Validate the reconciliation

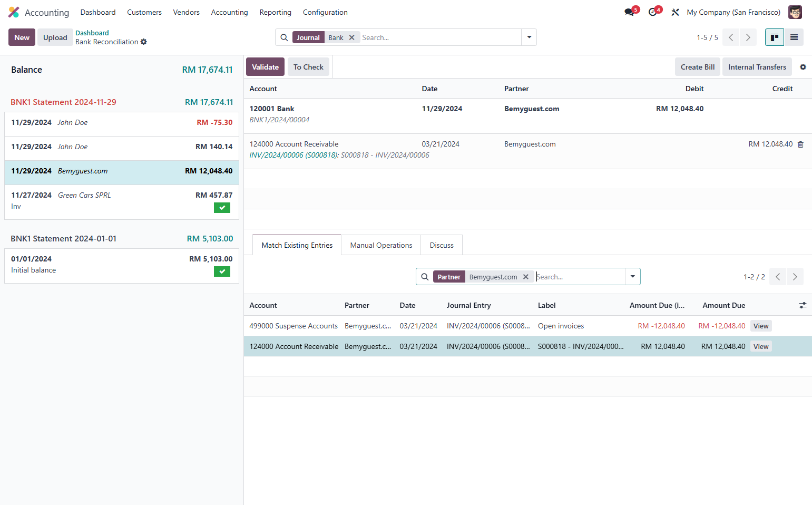265,67
